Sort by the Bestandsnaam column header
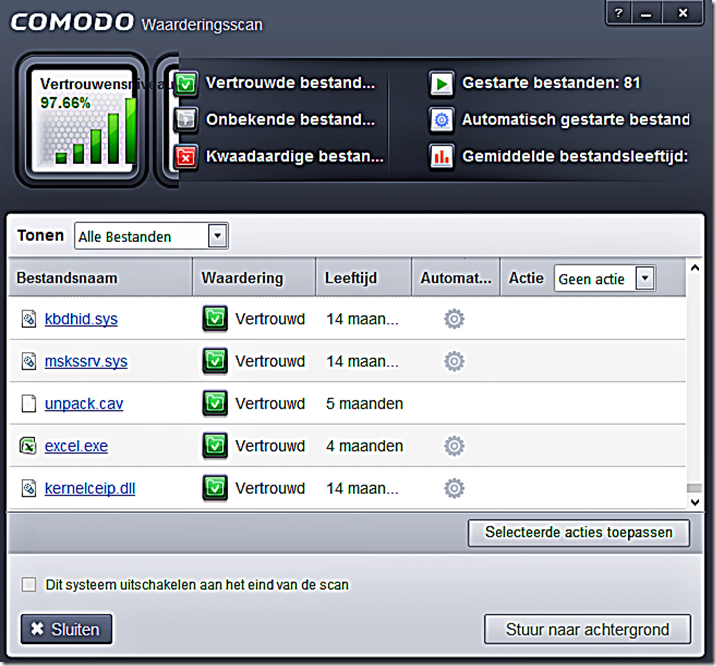716x666 pixels. [x=100, y=278]
